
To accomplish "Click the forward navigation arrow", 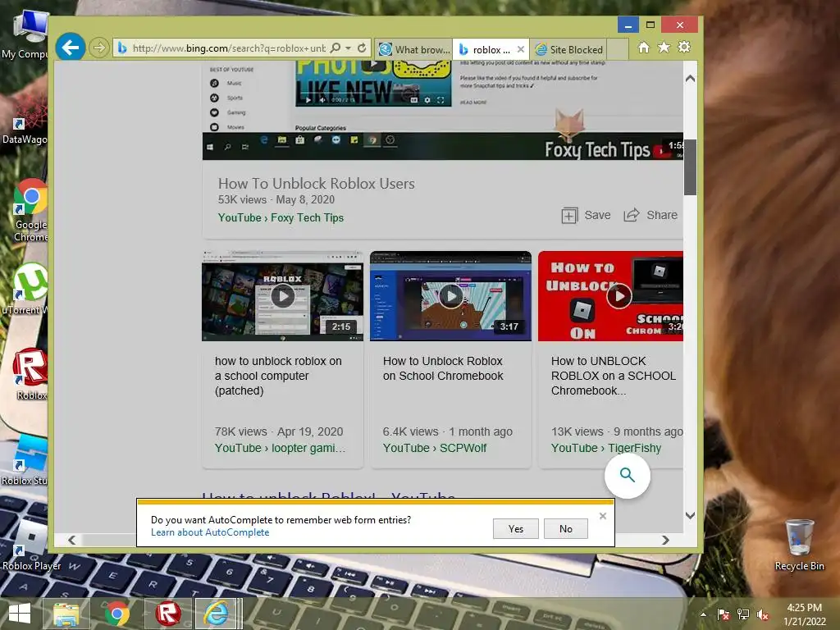I will click(99, 48).
